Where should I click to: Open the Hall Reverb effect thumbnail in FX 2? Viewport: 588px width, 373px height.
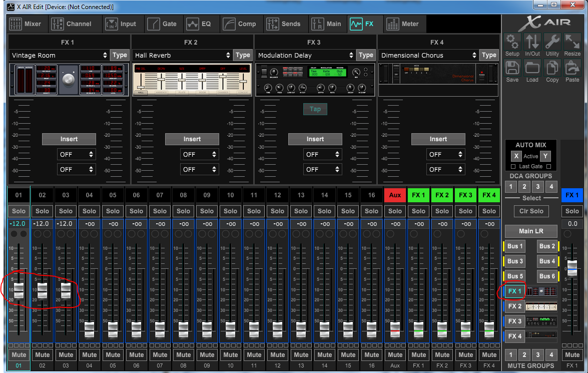[192, 80]
